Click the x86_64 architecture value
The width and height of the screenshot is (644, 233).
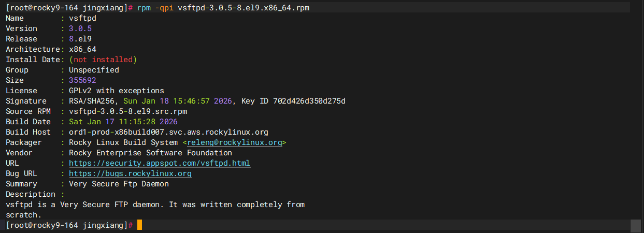82,49
